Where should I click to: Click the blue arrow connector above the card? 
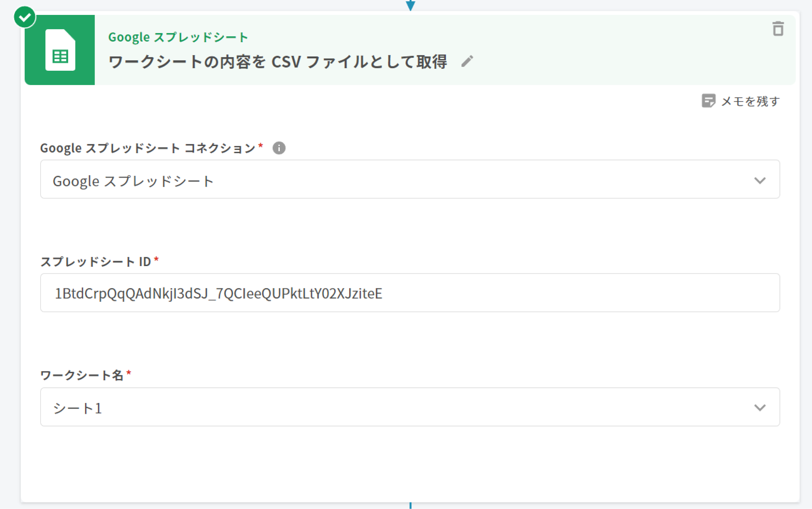tap(410, 5)
